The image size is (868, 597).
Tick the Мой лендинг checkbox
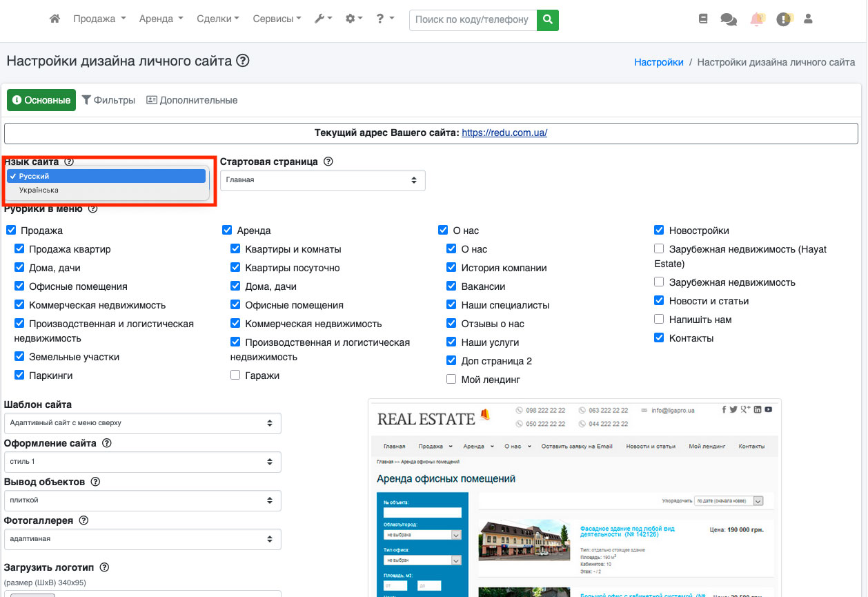pyautogui.click(x=451, y=380)
